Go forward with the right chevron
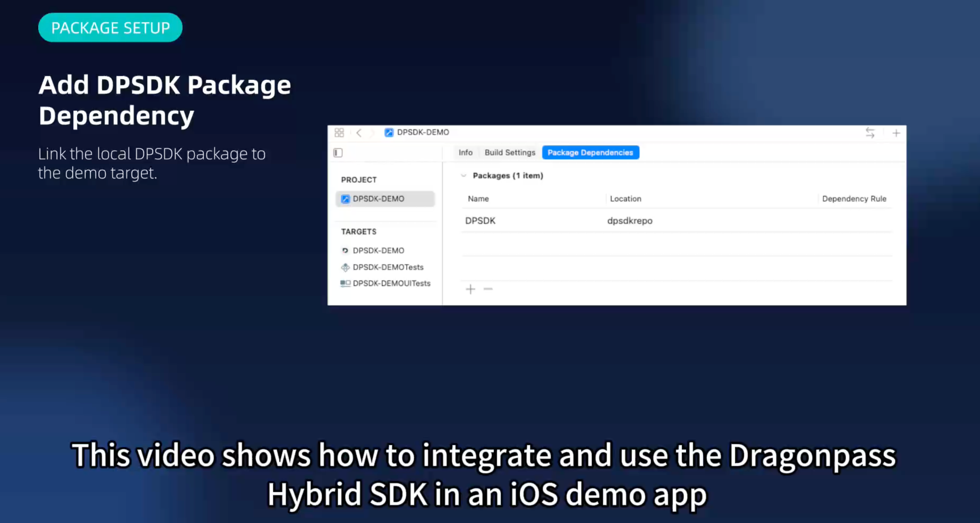Viewport: 980px width, 523px height. pyautogui.click(x=373, y=133)
